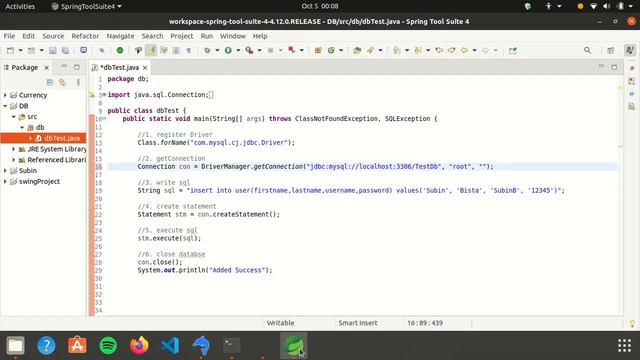The image size is (640, 360).
Task: Toggle the Breadcrumb toolbar button
Action: (138, 50)
